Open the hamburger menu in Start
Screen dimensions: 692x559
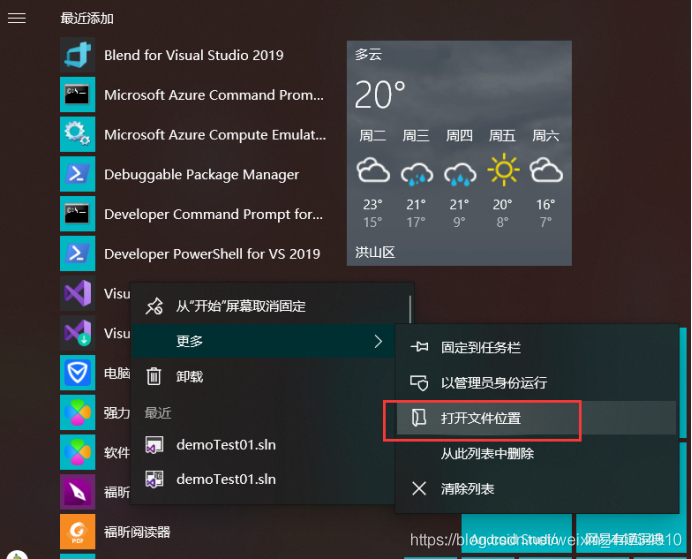click(17, 18)
